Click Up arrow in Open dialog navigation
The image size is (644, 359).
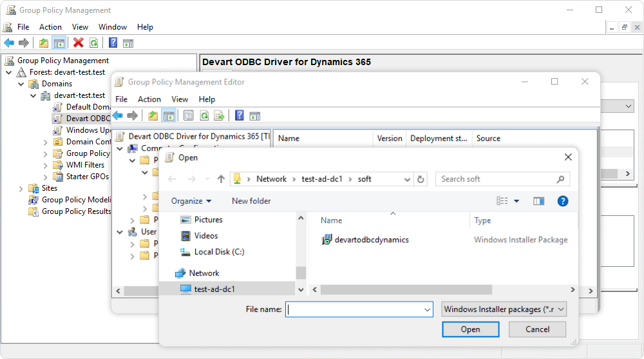(x=221, y=179)
